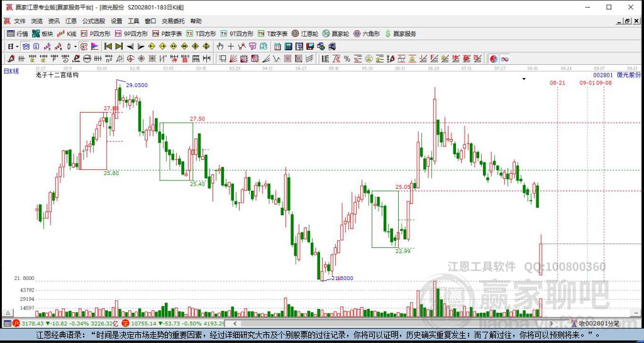Viewport: 644px width, 343px height.
Task: Open the 帮助 menu
Action: (196, 21)
